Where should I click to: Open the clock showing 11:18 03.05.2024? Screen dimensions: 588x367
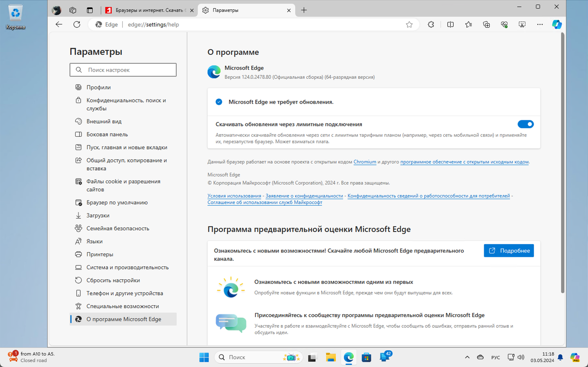(x=542, y=357)
